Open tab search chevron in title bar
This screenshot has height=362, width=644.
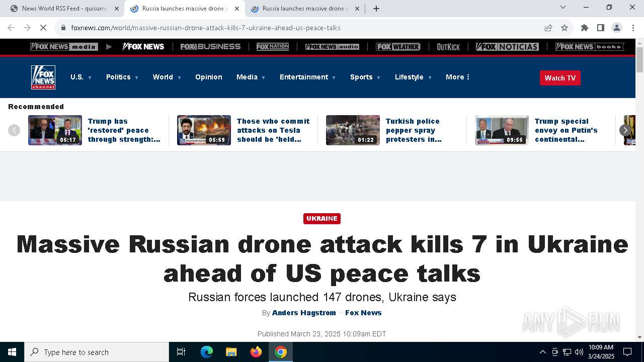tap(563, 7)
